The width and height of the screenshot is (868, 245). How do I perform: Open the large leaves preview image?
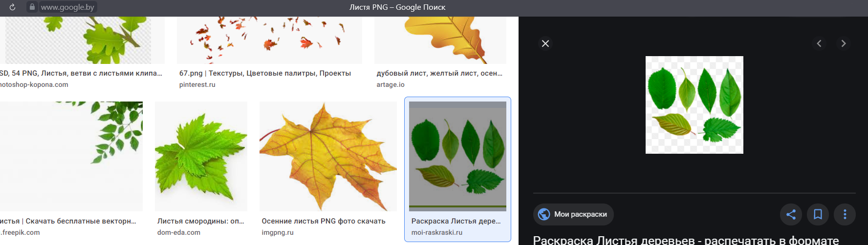[x=694, y=105]
